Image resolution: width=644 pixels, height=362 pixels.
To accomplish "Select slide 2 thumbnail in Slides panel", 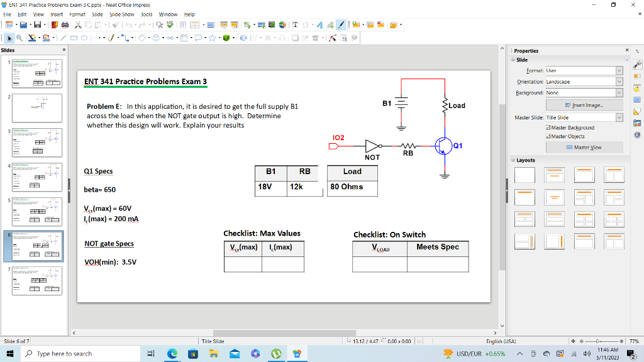I will [x=36, y=108].
